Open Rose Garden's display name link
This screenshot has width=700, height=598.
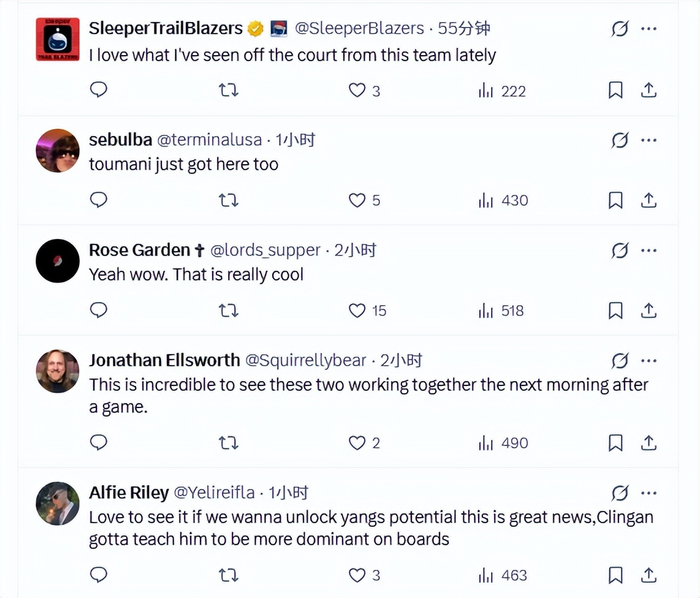(x=139, y=250)
